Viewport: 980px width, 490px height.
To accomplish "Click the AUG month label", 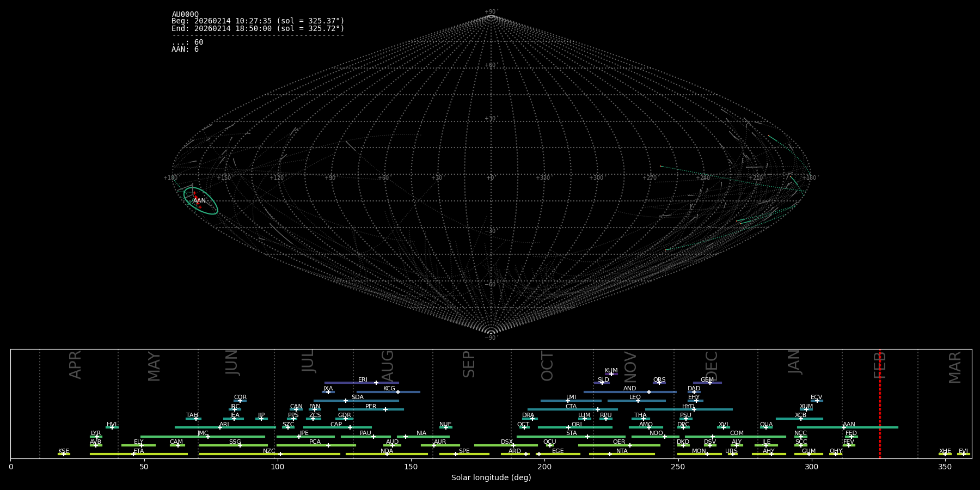I will pyautogui.click(x=387, y=366).
